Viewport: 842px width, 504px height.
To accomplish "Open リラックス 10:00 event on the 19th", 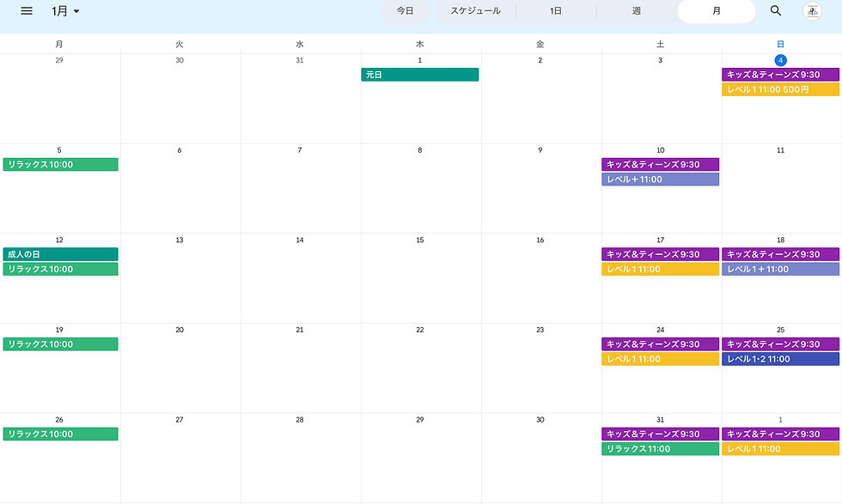I will pos(61,344).
